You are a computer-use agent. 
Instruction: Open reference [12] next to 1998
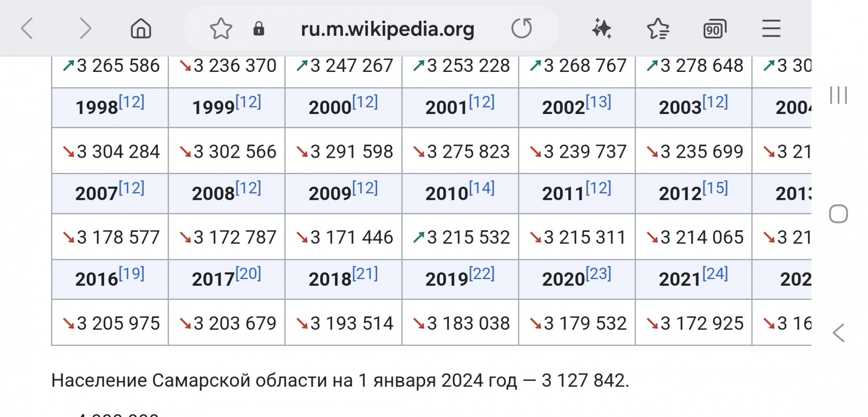tap(132, 102)
